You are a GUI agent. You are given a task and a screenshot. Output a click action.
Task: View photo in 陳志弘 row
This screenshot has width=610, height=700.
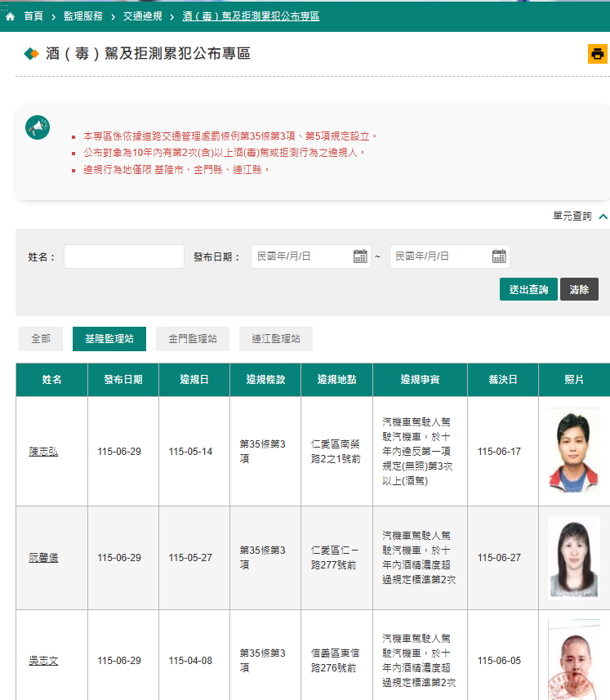point(574,450)
